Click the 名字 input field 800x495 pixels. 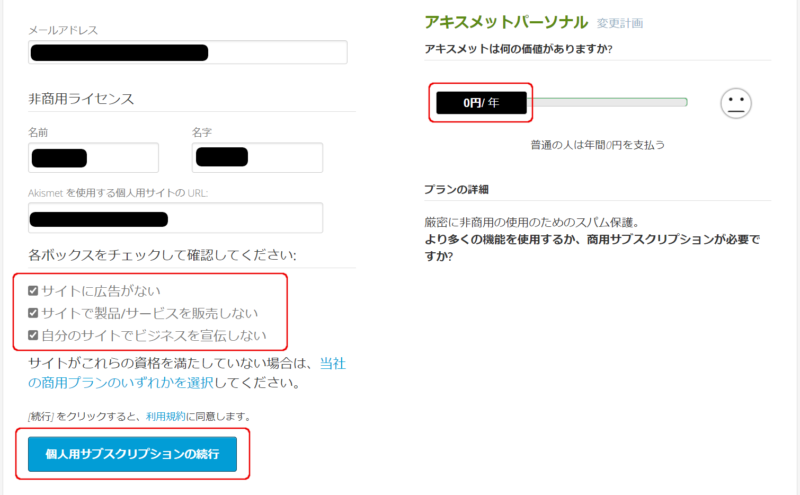(x=257, y=158)
